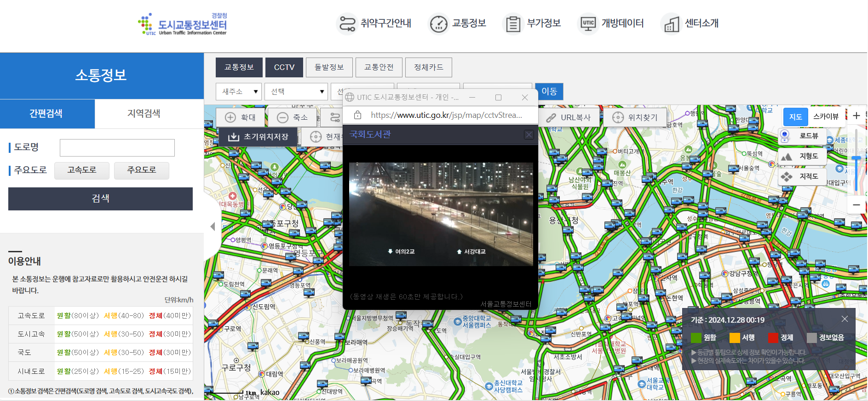The image size is (868, 401).
Task: Click the 이동 button
Action: [549, 91]
